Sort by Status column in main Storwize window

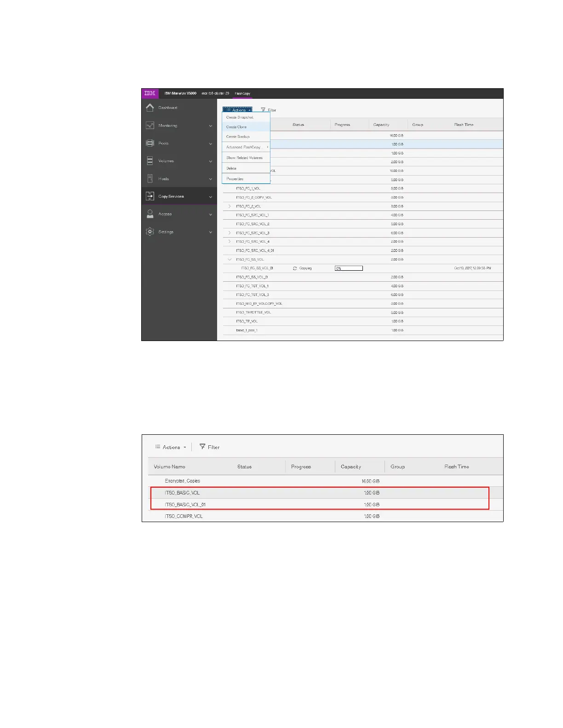(298, 125)
